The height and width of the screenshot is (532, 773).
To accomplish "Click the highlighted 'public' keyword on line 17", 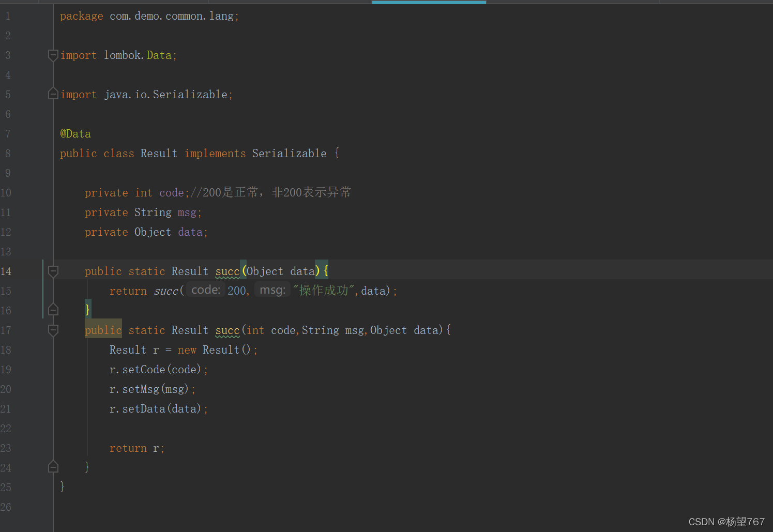I will [103, 330].
